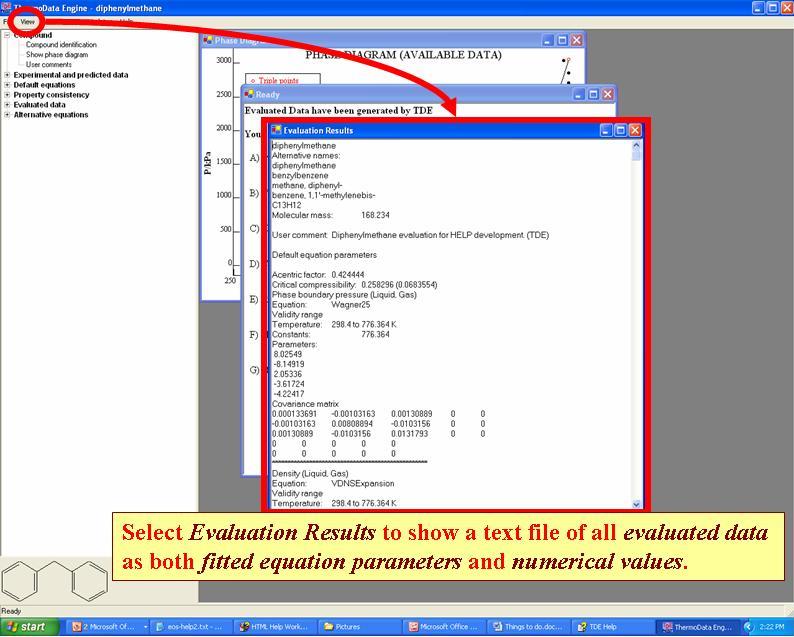Expand Experimental and predicted data node
The height and width of the screenshot is (637, 794).
tap(7, 75)
